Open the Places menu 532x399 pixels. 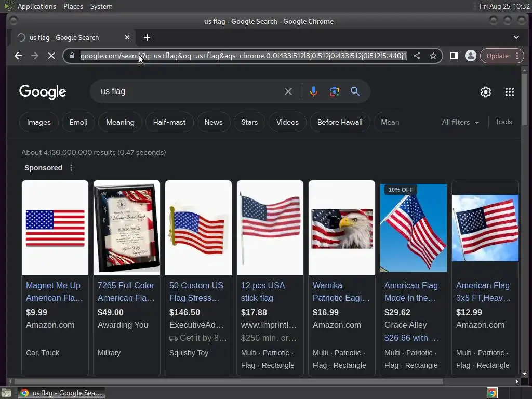[x=73, y=6]
